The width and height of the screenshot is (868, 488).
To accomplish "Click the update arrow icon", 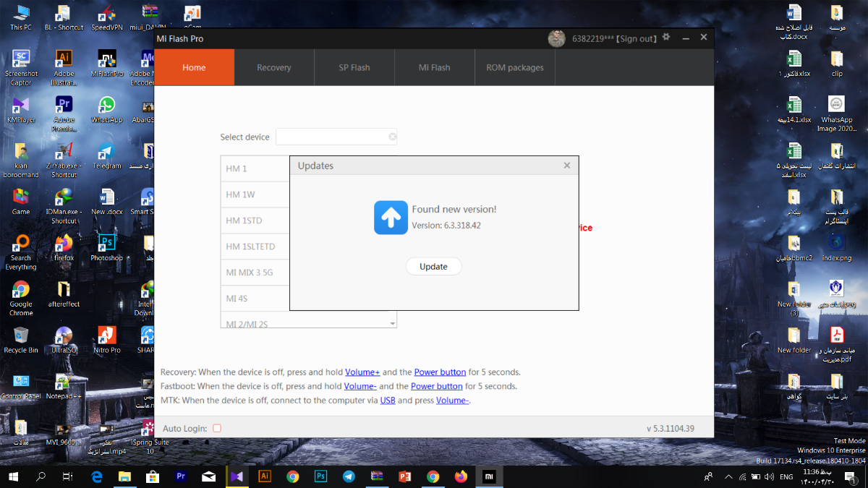I will pos(391,218).
